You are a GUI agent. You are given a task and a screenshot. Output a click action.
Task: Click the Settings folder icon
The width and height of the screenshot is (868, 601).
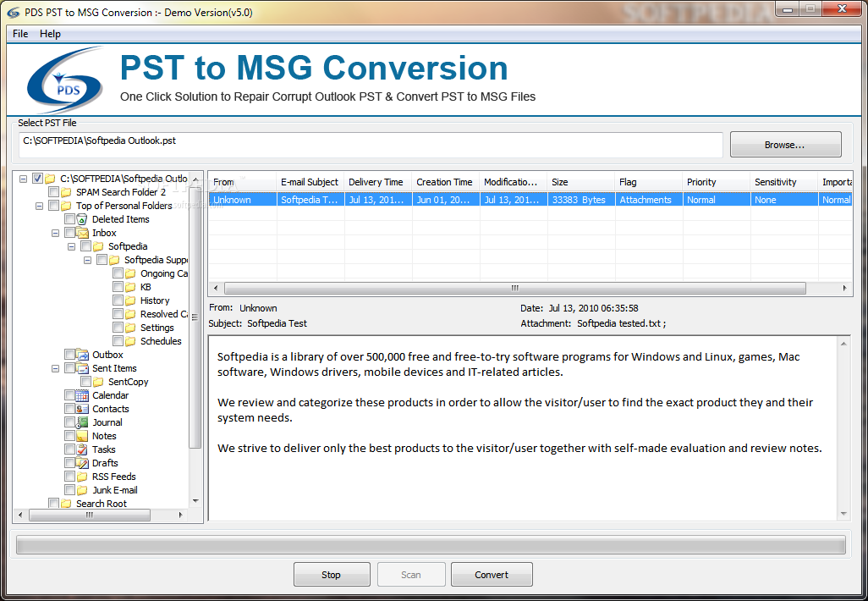130,328
